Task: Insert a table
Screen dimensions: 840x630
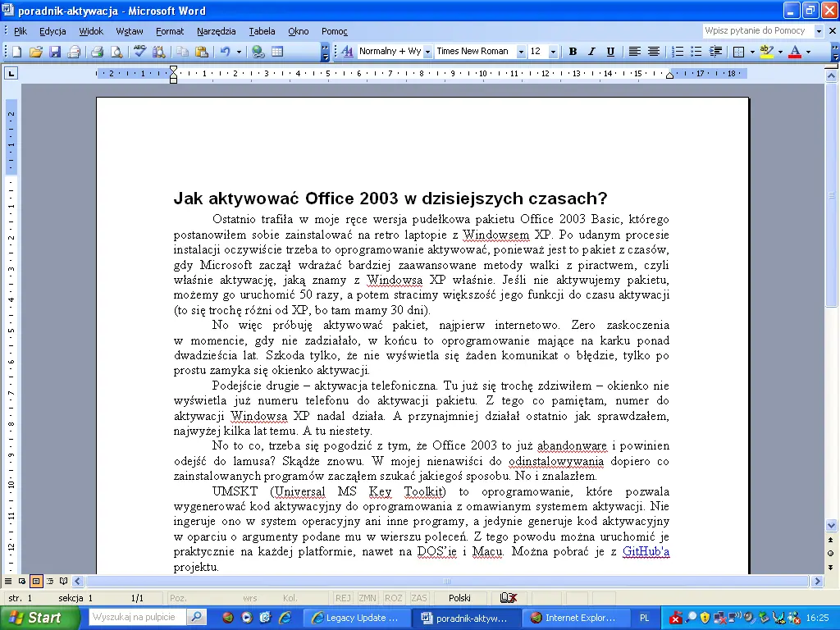Action: click(x=276, y=51)
